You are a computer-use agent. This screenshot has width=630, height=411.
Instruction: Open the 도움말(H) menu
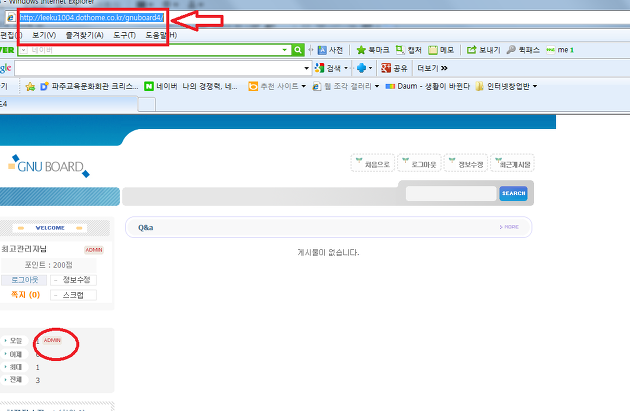click(161, 35)
